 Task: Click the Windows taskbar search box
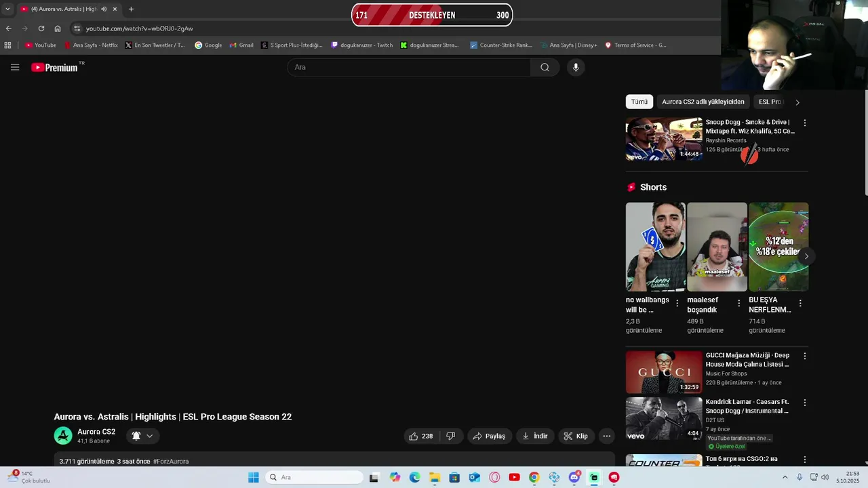(313, 477)
